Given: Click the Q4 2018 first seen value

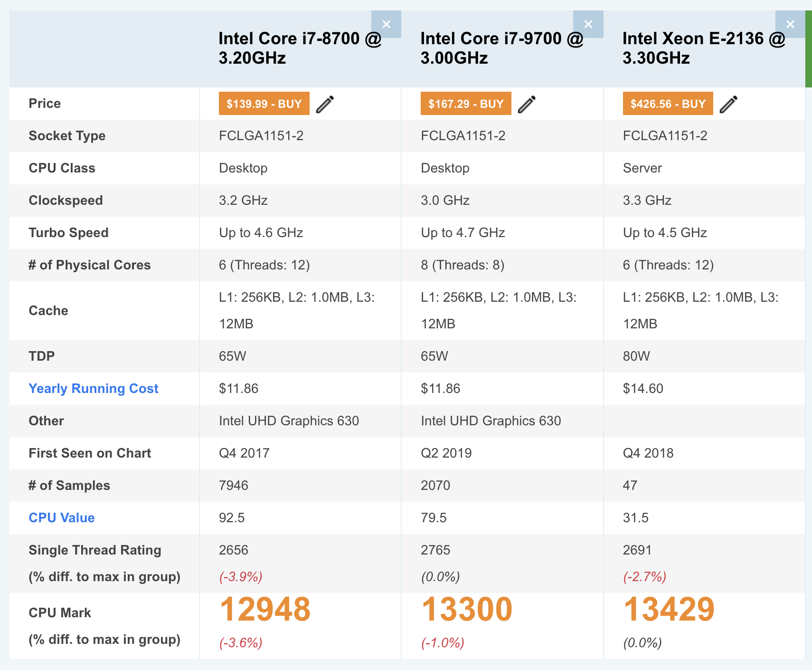Looking at the screenshot, I should 648,453.
